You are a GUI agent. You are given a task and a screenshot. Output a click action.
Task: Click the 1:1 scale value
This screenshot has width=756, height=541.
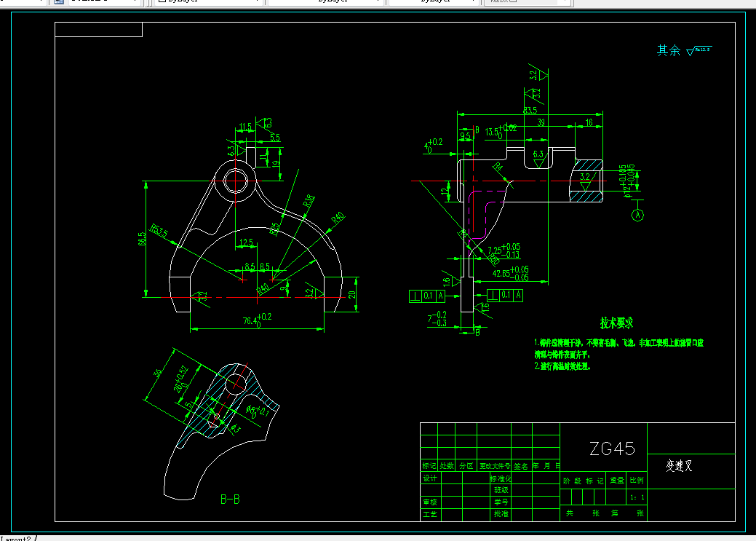637,497
